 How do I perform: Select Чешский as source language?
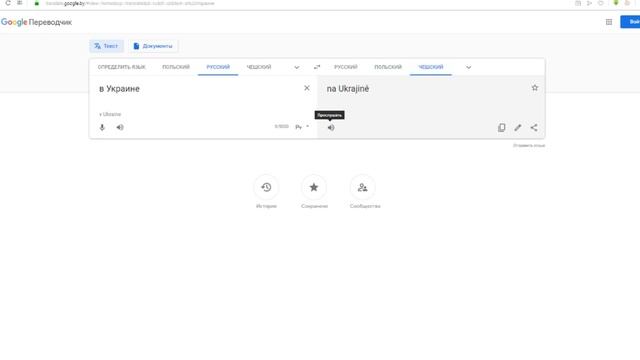(259, 67)
